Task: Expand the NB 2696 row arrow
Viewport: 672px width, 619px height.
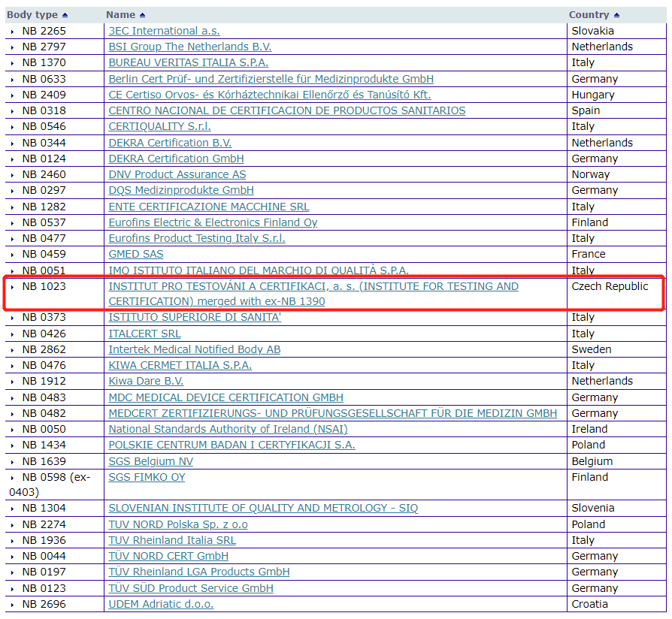Action: [x=13, y=605]
